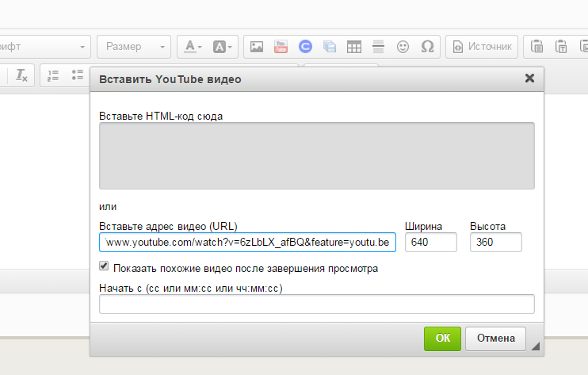Open the text color dropdown
The image size is (588, 375).
[x=193, y=47]
